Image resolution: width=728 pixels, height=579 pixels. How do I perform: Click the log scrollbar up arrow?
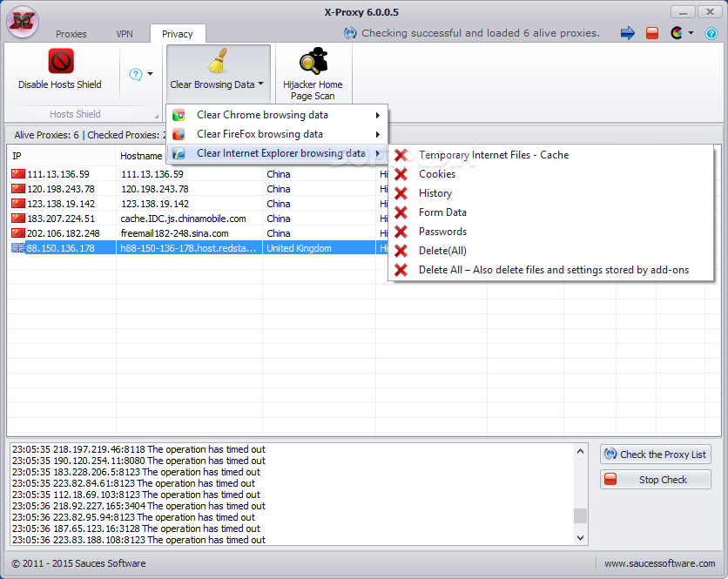(x=580, y=451)
